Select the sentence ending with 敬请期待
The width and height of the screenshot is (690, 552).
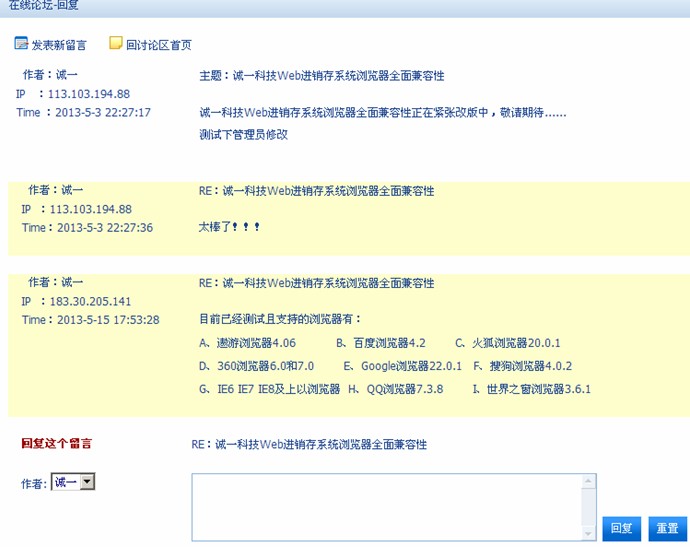point(383,113)
